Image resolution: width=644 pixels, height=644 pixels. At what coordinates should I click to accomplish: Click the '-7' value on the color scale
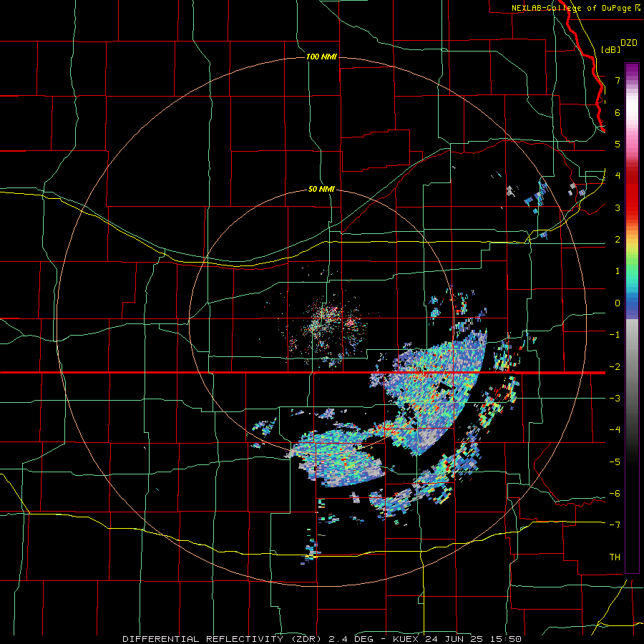tap(615, 525)
